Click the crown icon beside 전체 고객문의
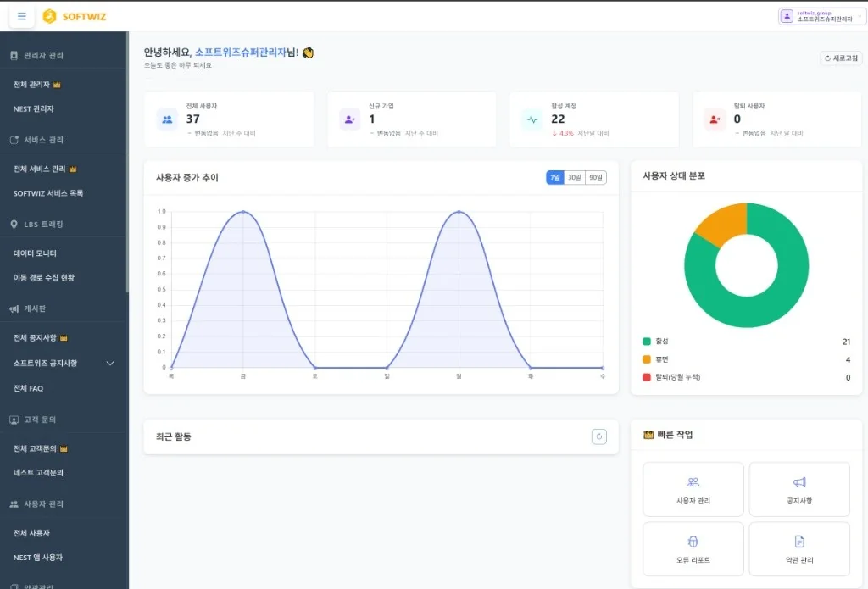 64,448
